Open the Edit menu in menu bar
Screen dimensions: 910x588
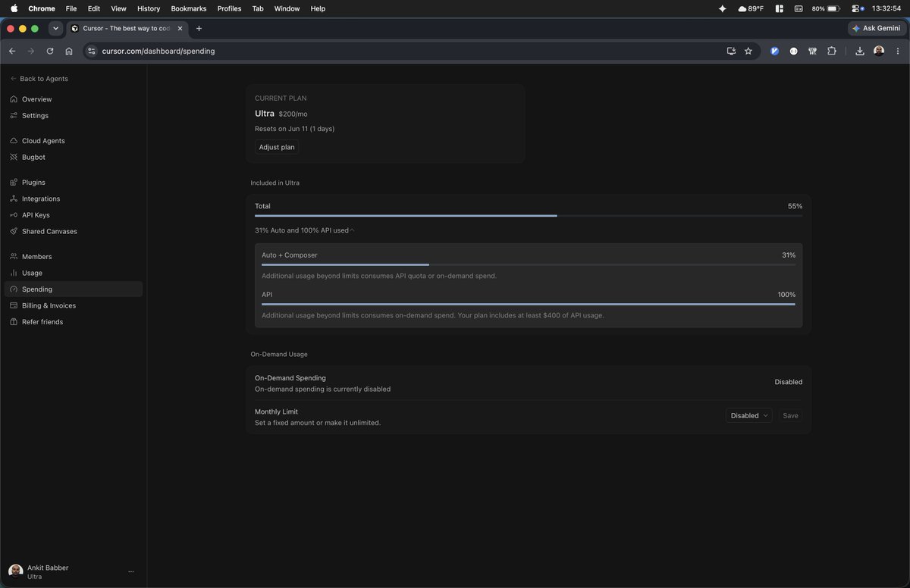94,8
